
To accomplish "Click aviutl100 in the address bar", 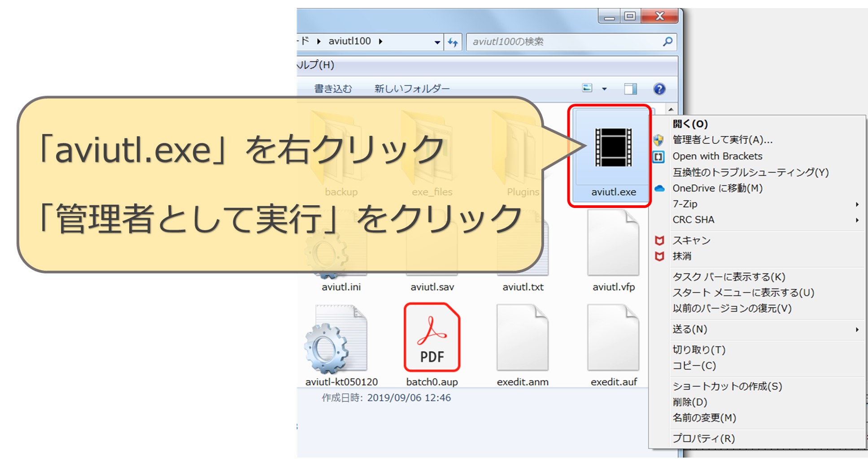I will (349, 41).
